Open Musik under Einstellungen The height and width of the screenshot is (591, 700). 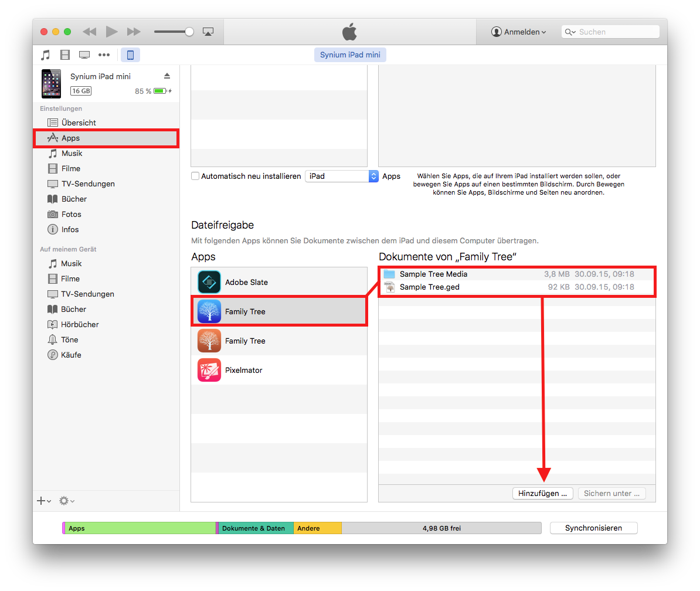[x=106, y=154]
